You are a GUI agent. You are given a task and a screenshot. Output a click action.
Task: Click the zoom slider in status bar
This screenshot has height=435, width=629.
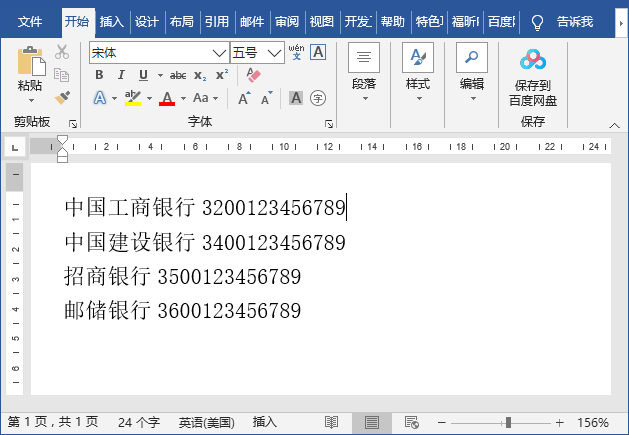pos(508,423)
